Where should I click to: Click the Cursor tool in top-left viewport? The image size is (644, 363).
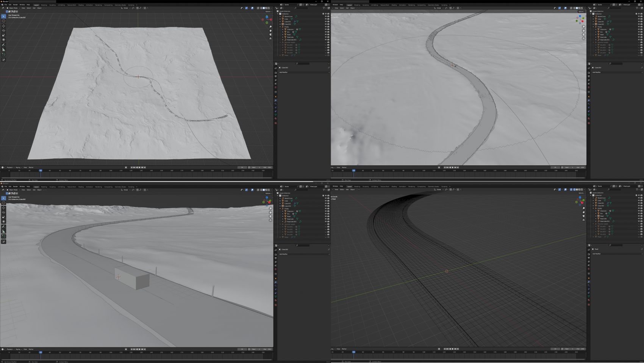click(4, 21)
